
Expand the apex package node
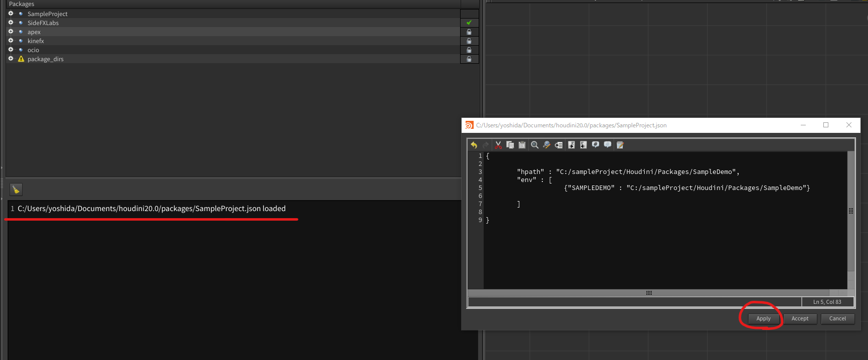tap(11, 32)
